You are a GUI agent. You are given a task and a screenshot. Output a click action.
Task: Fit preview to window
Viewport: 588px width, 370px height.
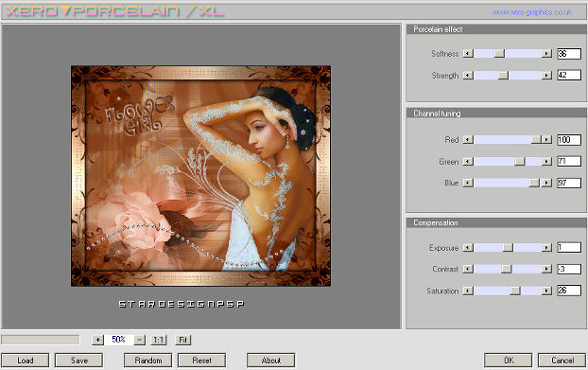[x=183, y=340]
